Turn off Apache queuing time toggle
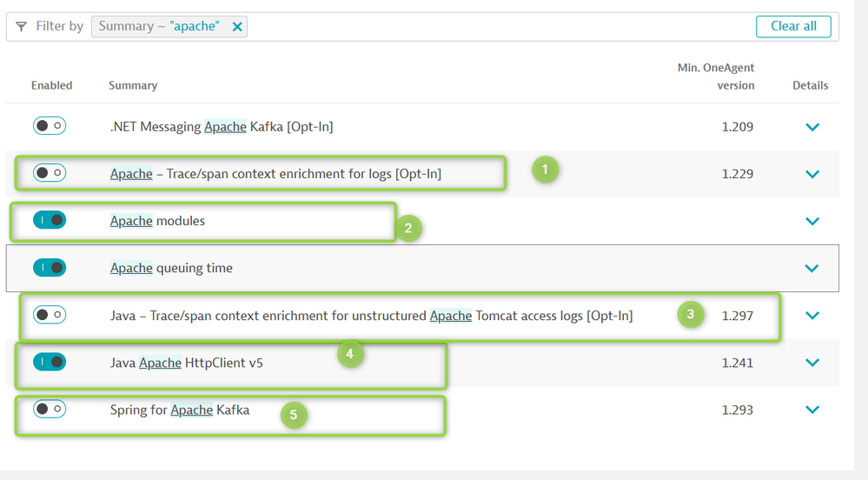 click(x=50, y=268)
